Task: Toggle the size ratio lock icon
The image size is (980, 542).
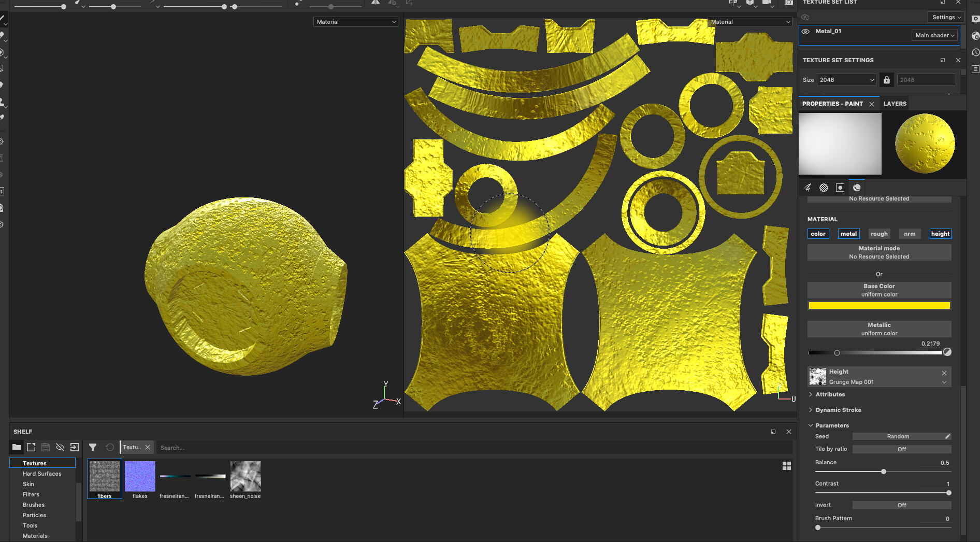Action: tap(887, 80)
